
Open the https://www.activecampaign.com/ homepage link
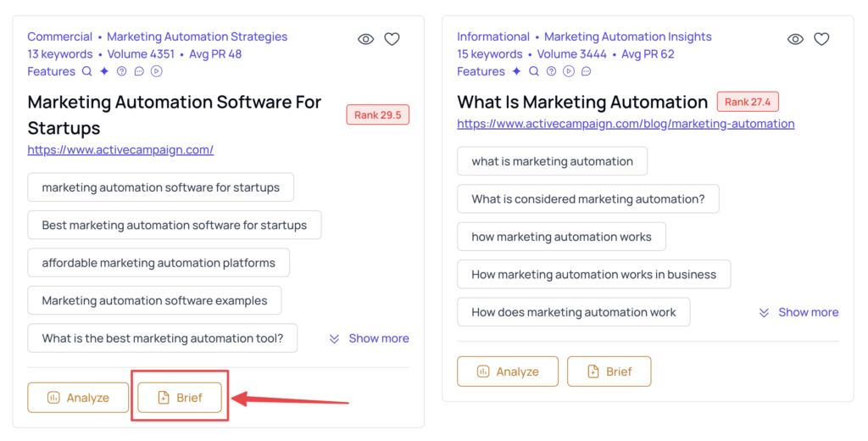click(x=120, y=150)
